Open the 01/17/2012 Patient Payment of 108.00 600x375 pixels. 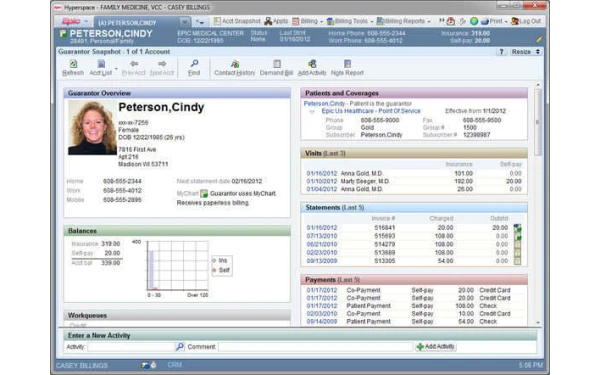pyautogui.click(x=321, y=306)
